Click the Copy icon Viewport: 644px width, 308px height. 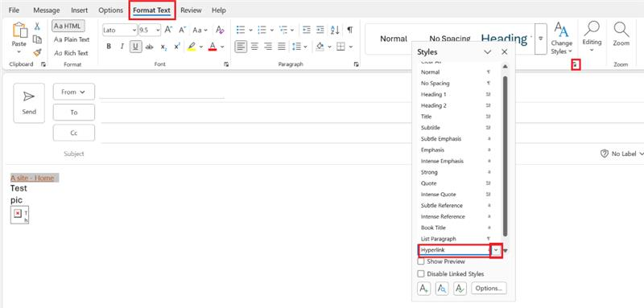37,39
